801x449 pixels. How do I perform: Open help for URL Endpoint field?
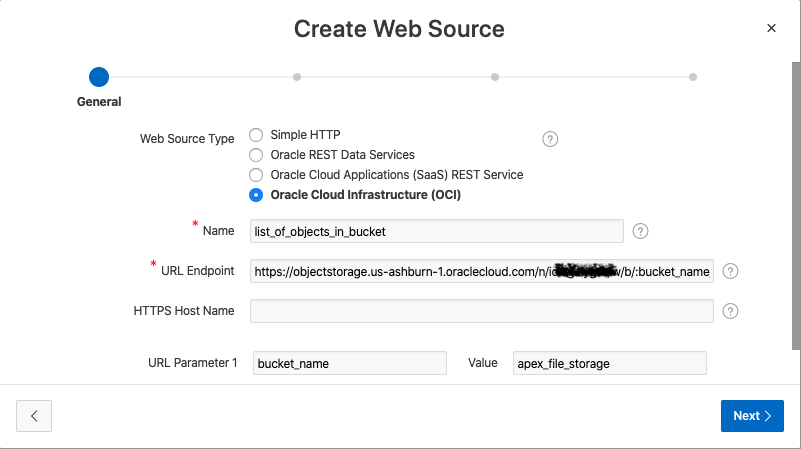pos(730,271)
